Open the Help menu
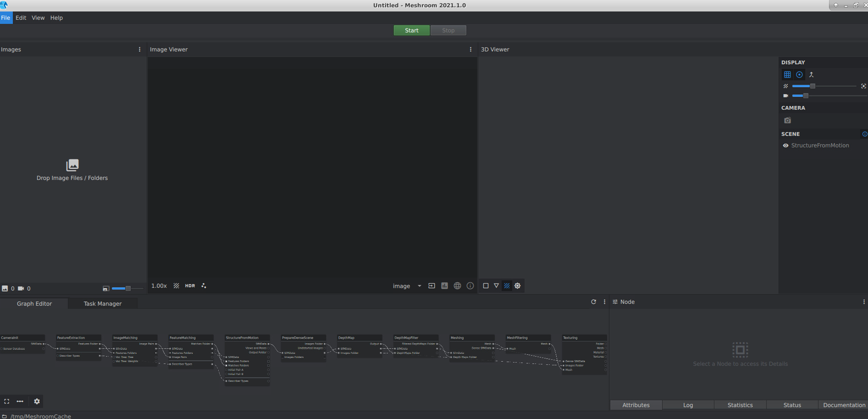The width and height of the screenshot is (868, 419). coord(56,18)
